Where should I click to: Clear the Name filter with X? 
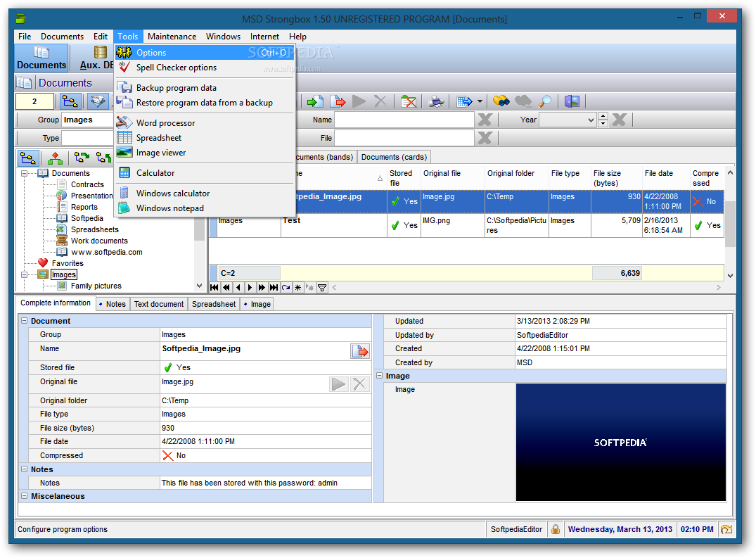tap(485, 120)
